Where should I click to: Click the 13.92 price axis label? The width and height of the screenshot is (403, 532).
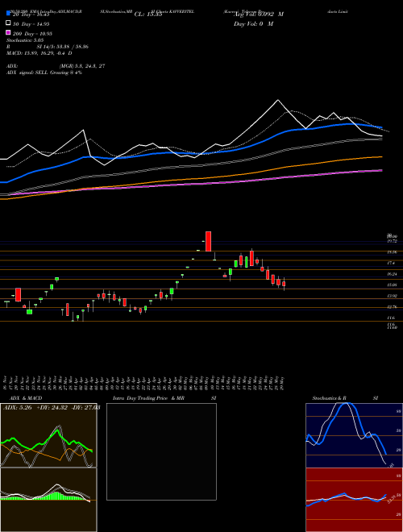pyautogui.click(x=393, y=296)
